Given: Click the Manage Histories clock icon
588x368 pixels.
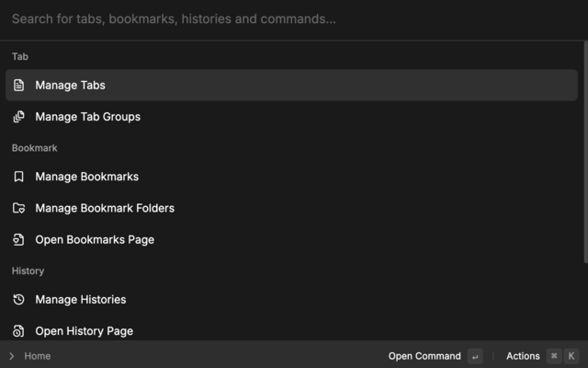Looking at the screenshot, I should tap(18, 300).
